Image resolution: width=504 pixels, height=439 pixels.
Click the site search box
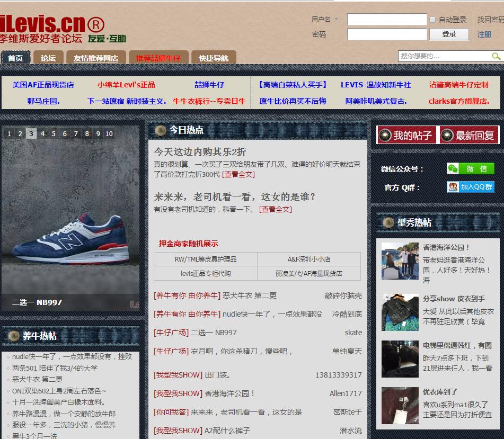pyautogui.click(x=445, y=56)
